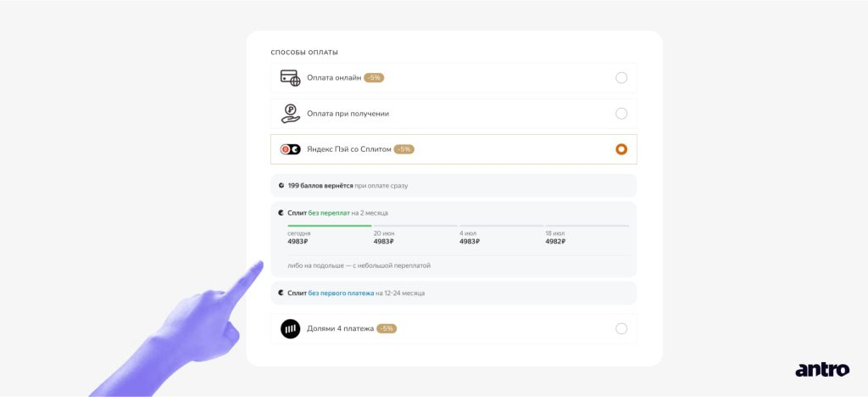Click the Долями black circle logo
Screen dimensions: 868x397
290,329
